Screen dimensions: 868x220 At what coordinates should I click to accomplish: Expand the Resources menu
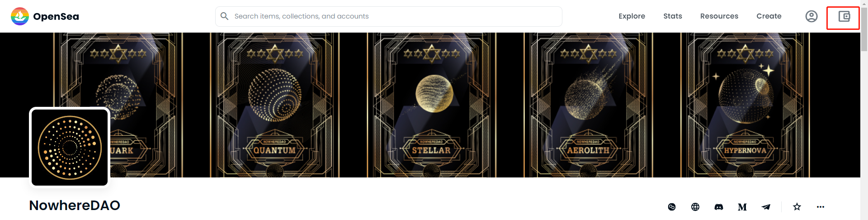719,16
